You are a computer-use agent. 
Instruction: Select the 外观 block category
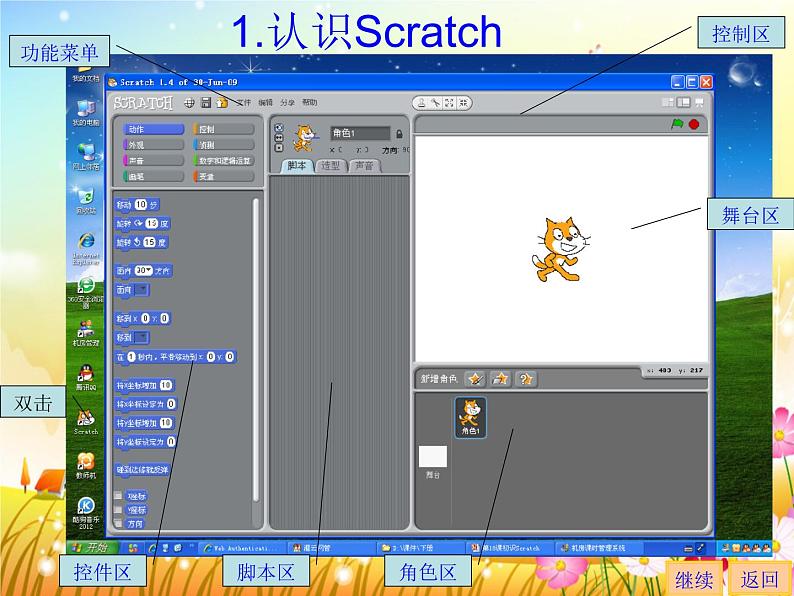[153, 145]
